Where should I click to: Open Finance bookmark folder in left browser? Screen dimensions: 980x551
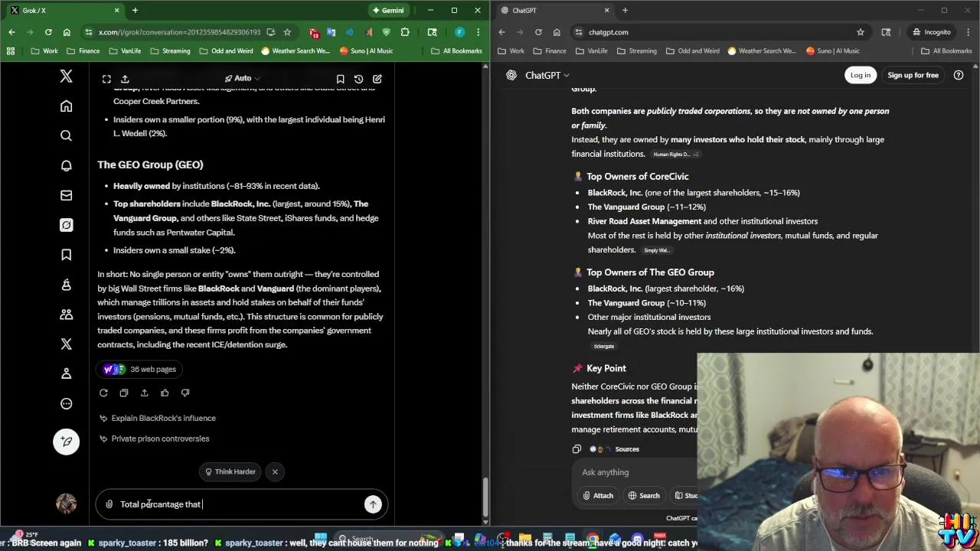[x=83, y=51]
